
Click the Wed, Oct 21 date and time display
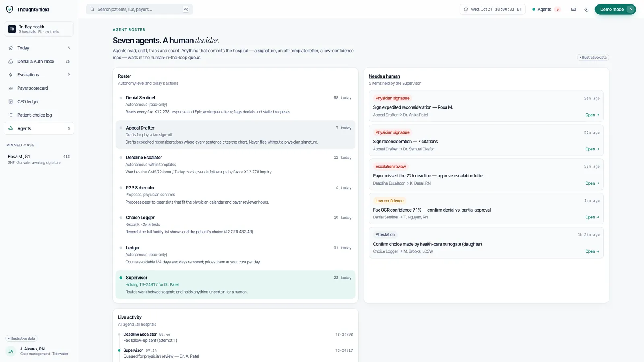(493, 9)
